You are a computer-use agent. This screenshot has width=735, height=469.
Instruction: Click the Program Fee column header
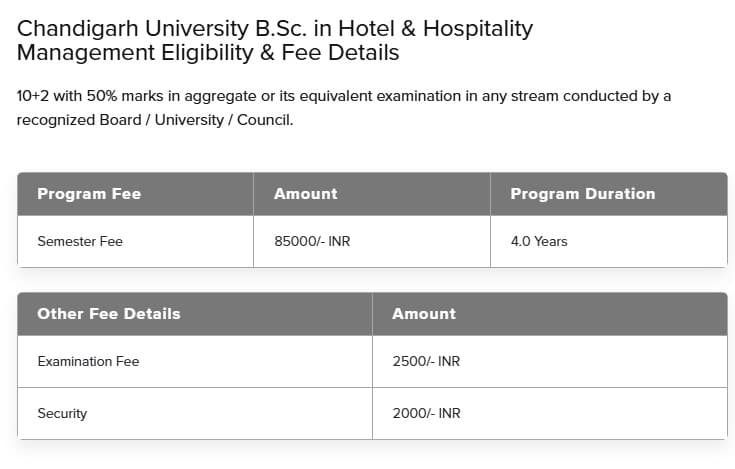(x=89, y=194)
